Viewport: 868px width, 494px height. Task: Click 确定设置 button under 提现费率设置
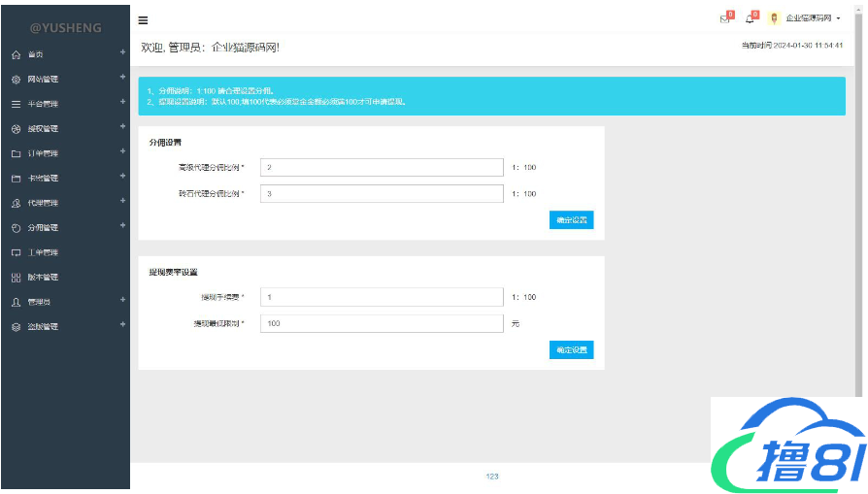(571, 350)
